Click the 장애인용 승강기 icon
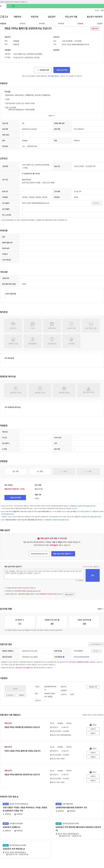Viewport: 104px width, 868px height. [x=40, y=390]
